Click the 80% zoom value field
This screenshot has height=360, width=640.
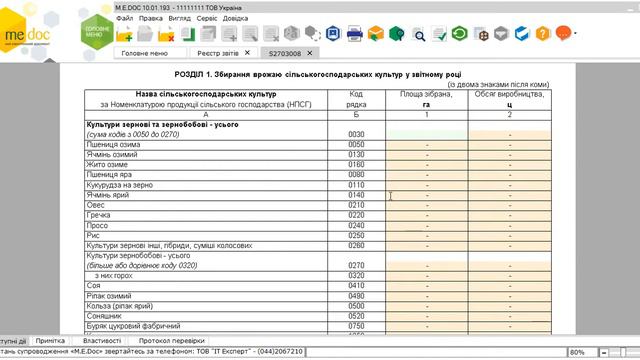tap(582, 352)
